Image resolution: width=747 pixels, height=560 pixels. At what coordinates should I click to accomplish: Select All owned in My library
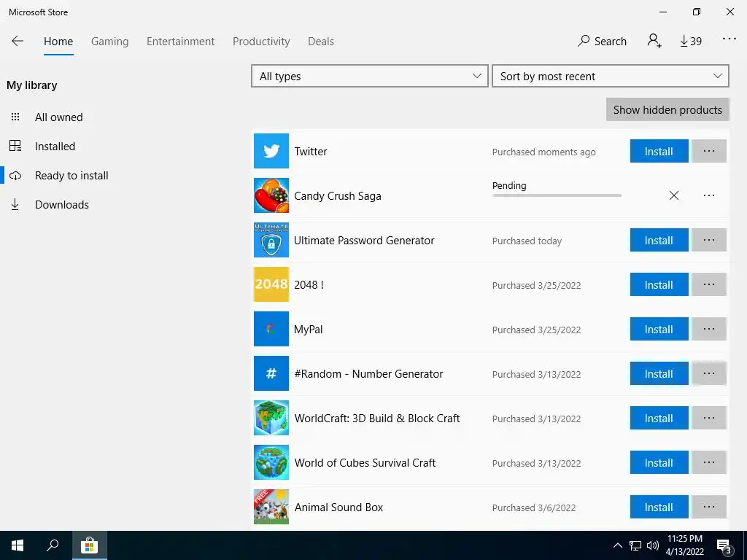tap(58, 117)
